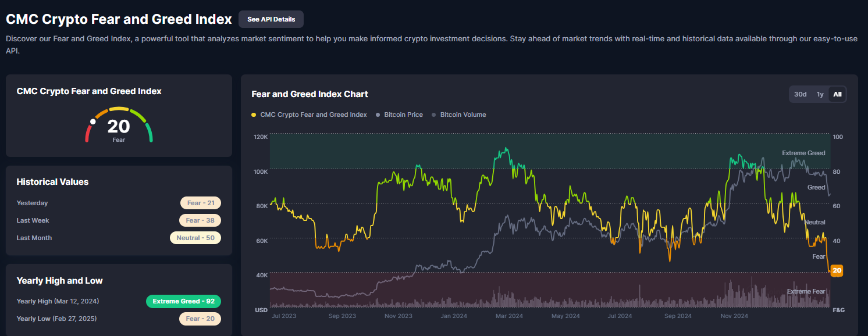Click the "Fear and Greed Index Chart" title
Image resolution: width=868 pixels, height=336 pixels.
pos(310,94)
